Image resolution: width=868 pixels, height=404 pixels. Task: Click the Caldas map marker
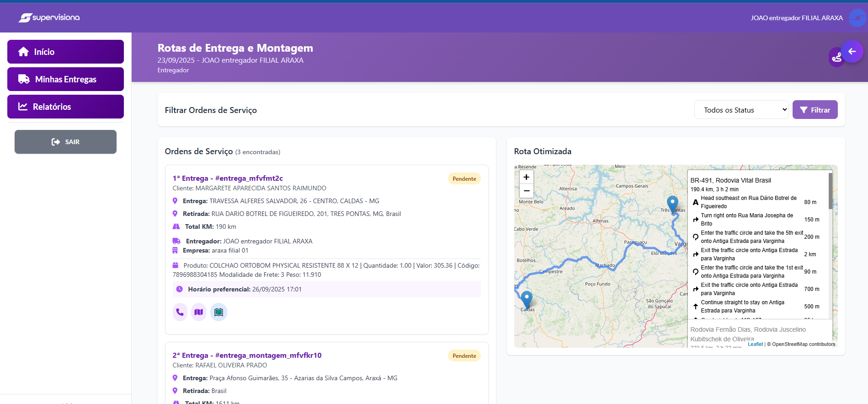pos(527,299)
